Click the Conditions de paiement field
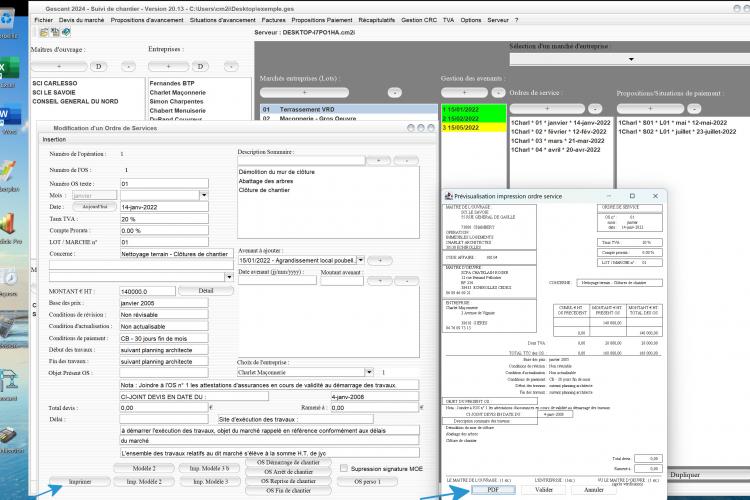The image size is (750, 500). tap(164, 338)
